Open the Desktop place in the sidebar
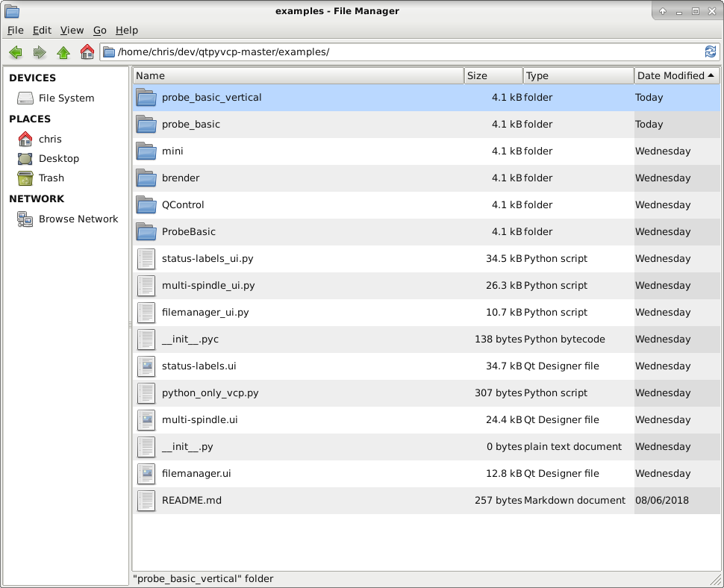This screenshot has width=724, height=588. [x=59, y=159]
